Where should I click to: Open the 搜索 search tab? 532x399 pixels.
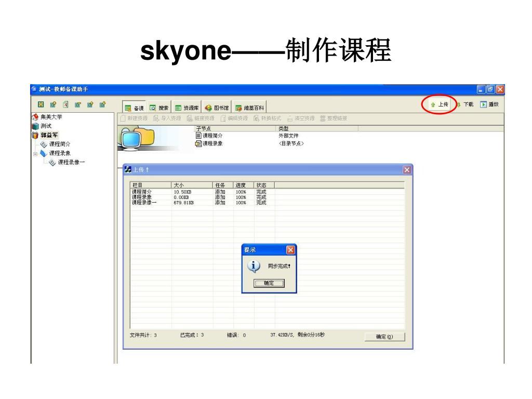pos(159,108)
